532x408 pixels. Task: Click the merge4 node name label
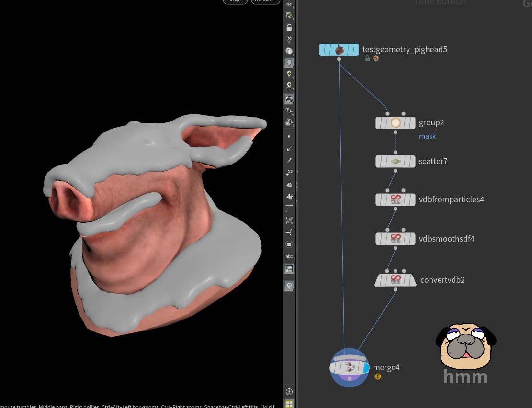pyautogui.click(x=386, y=368)
